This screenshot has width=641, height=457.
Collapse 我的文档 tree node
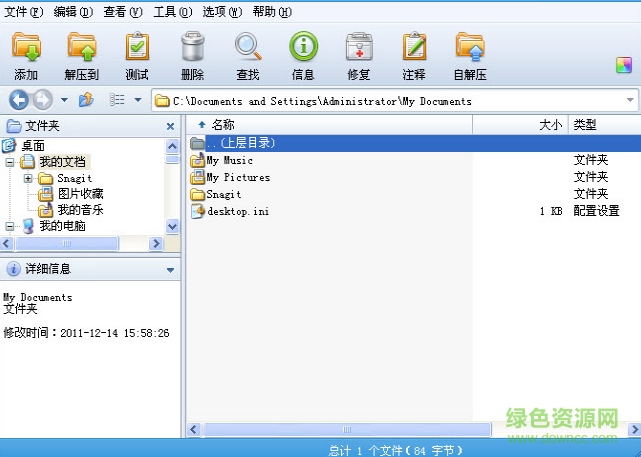tap(10, 162)
